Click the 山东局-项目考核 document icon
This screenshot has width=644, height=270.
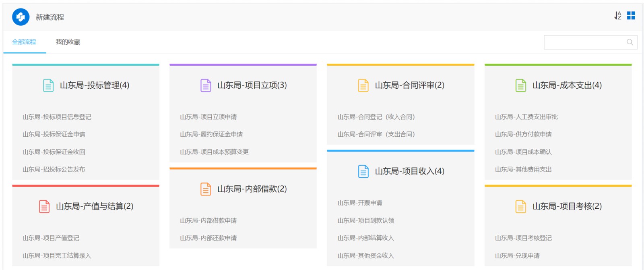[x=521, y=206]
